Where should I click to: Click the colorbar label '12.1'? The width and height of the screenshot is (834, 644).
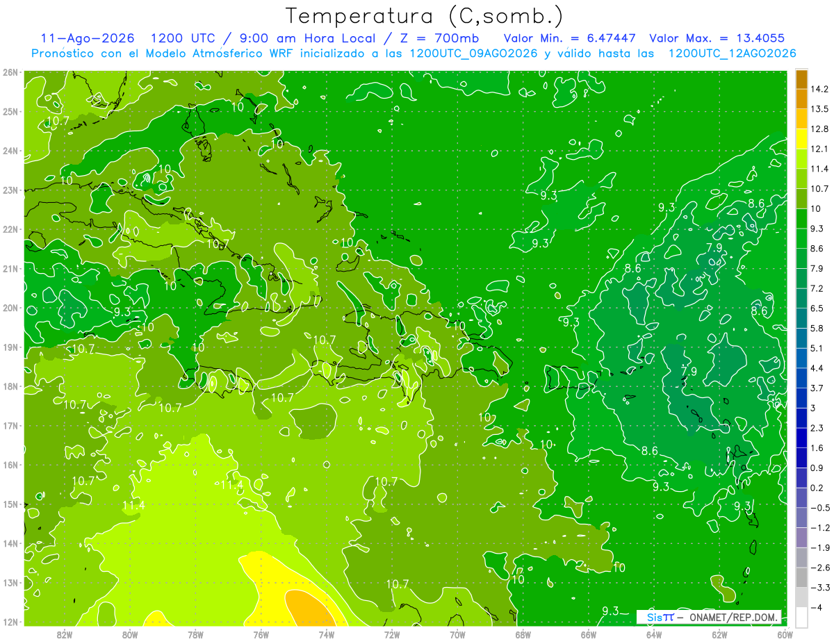click(x=821, y=149)
